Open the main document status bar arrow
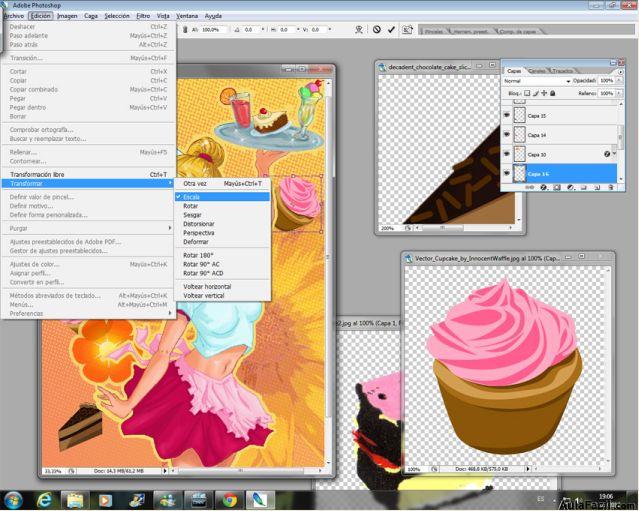 (165, 471)
